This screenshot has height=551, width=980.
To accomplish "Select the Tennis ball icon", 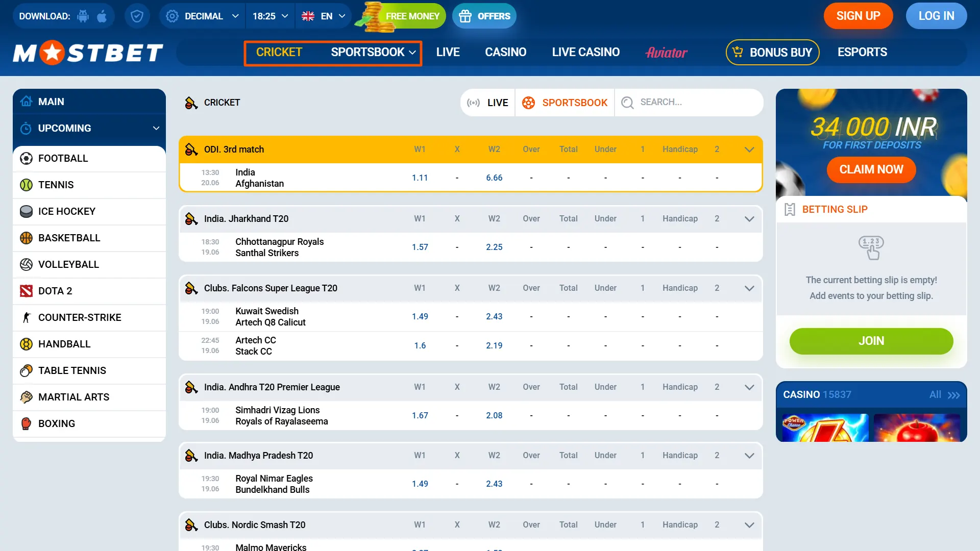I will click(x=26, y=185).
